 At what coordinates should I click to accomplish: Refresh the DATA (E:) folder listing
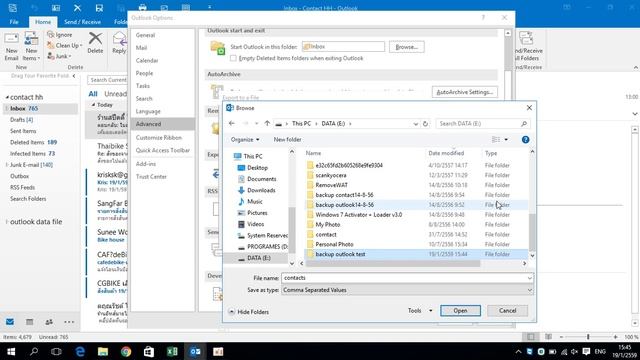tap(425, 124)
